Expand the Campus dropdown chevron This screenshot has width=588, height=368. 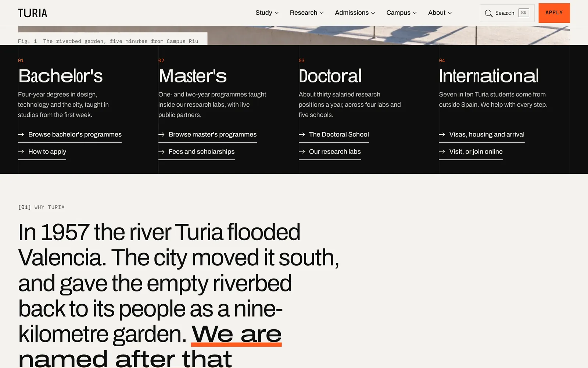(x=415, y=13)
